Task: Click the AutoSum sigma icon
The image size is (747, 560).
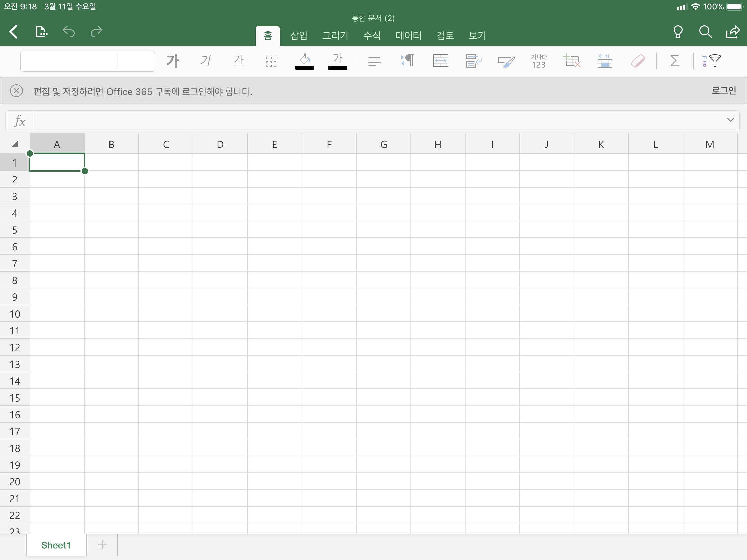Action: [x=674, y=61]
